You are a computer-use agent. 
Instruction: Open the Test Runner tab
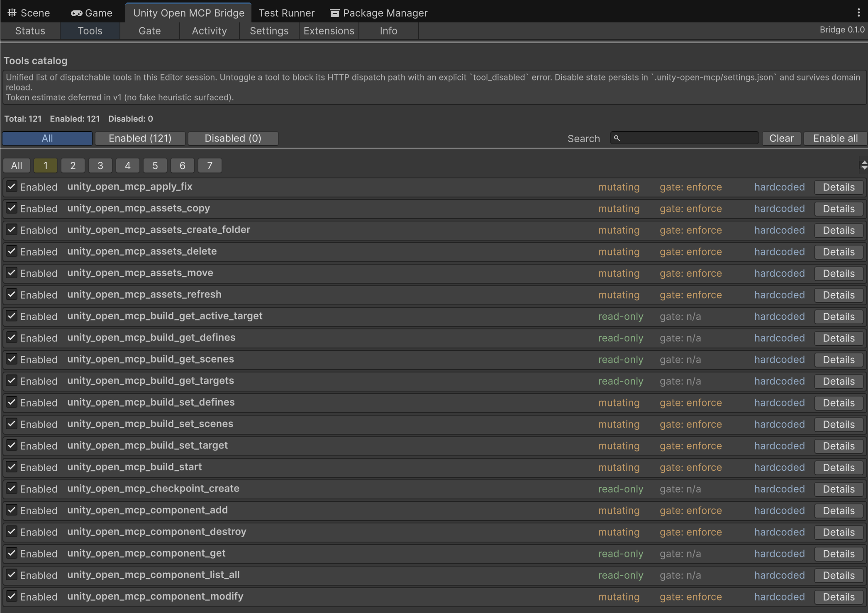(287, 13)
